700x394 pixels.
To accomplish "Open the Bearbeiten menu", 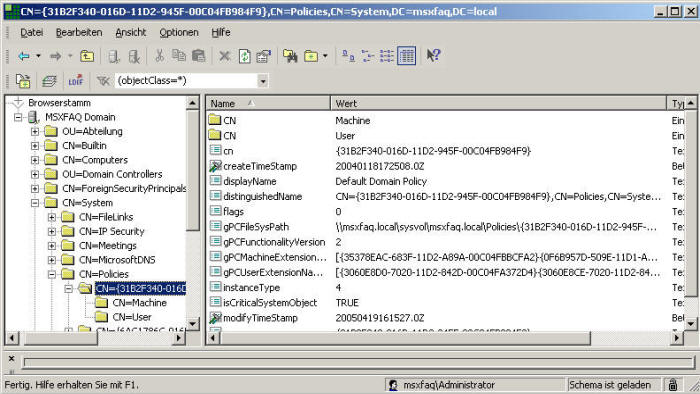I will click(79, 33).
